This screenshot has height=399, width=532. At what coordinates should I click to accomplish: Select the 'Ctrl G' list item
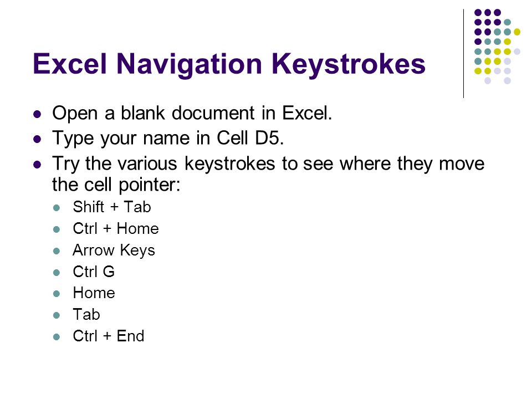(94, 272)
